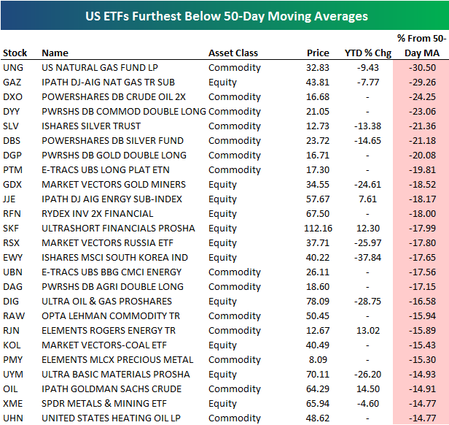Select the GAZ ticker cell

click(x=12, y=82)
